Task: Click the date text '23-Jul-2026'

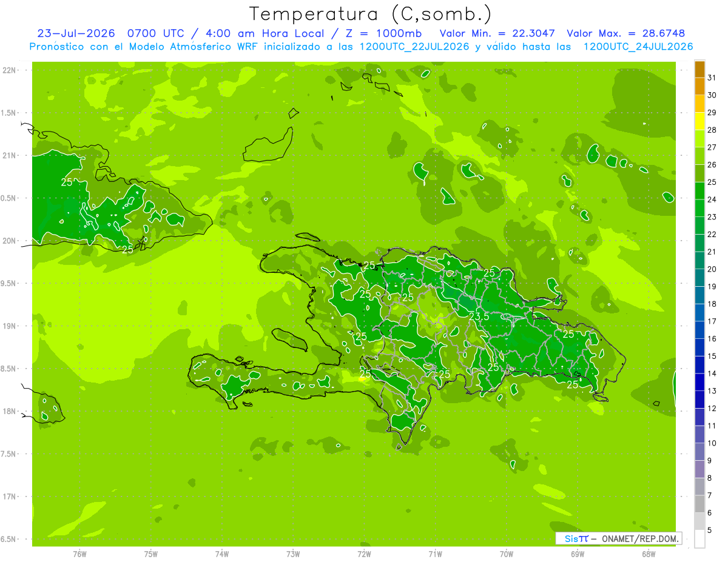Action: tap(76, 33)
